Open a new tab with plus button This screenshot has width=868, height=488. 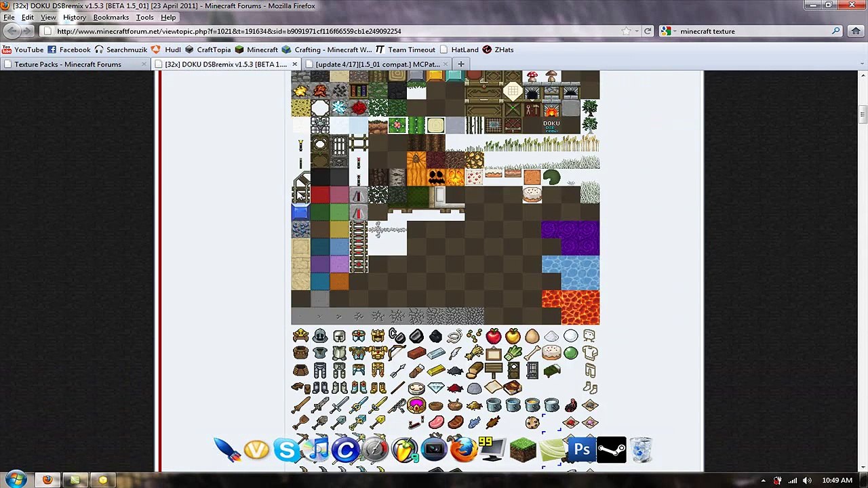pyautogui.click(x=461, y=64)
